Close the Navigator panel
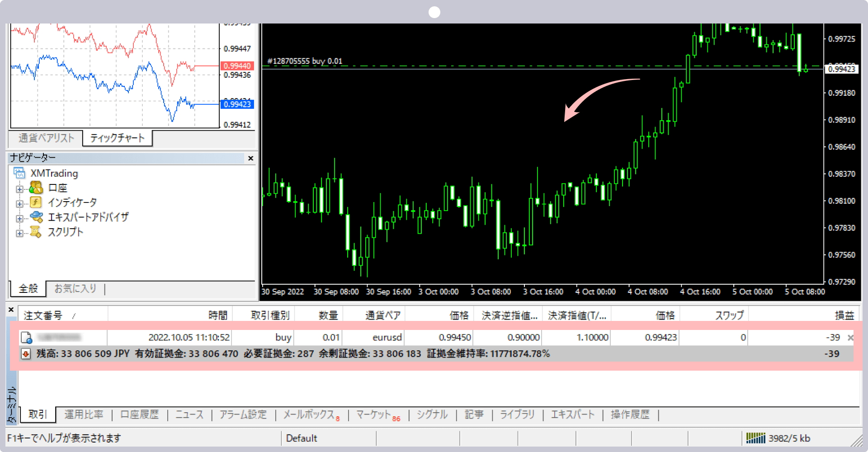868x452 pixels. (250, 158)
